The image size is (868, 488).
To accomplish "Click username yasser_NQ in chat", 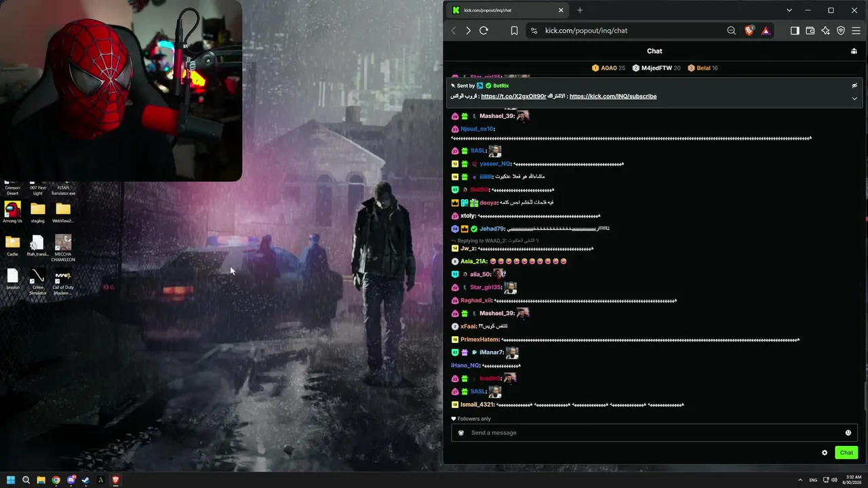I will [x=495, y=164].
